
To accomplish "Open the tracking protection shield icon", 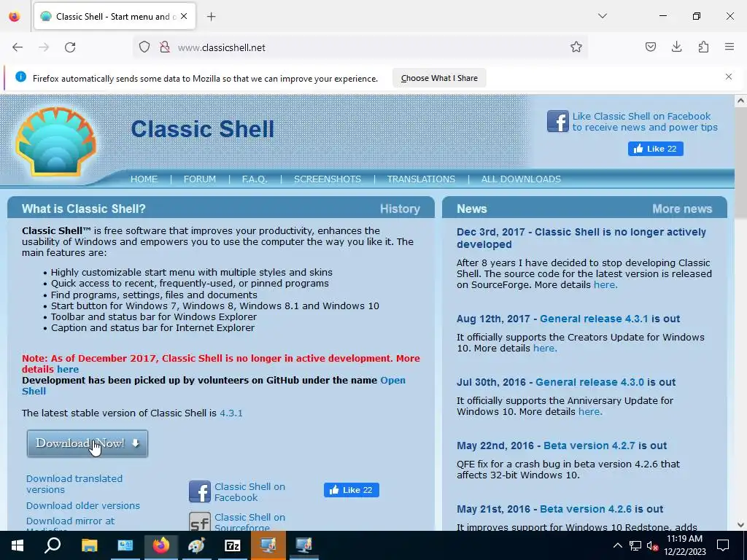I will click(x=144, y=47).
